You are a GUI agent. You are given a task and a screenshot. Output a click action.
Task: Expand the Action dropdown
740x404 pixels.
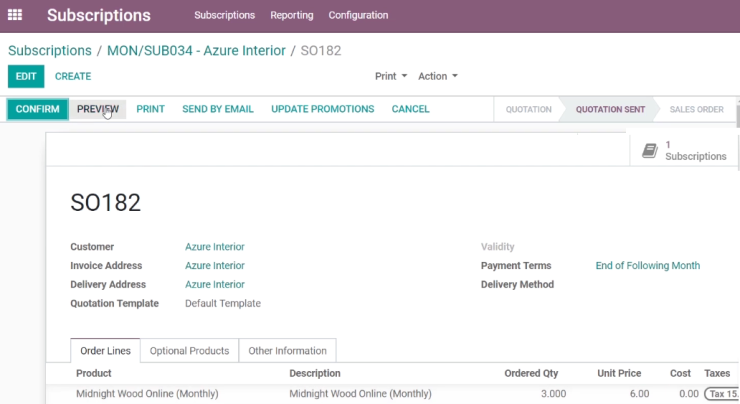pyautogui.click(x=437, y=76)
